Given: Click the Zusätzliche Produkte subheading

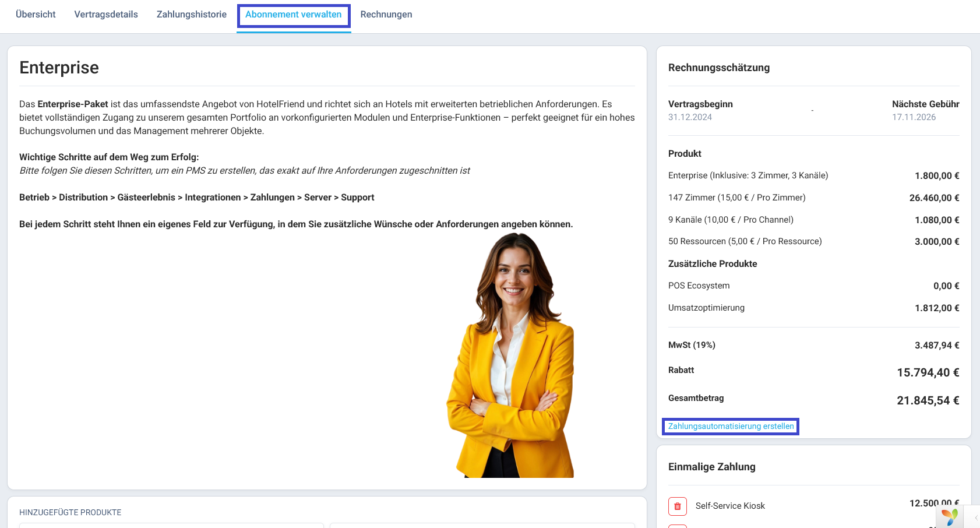Looking at the screenshot, I should click(x=713, y=263).
